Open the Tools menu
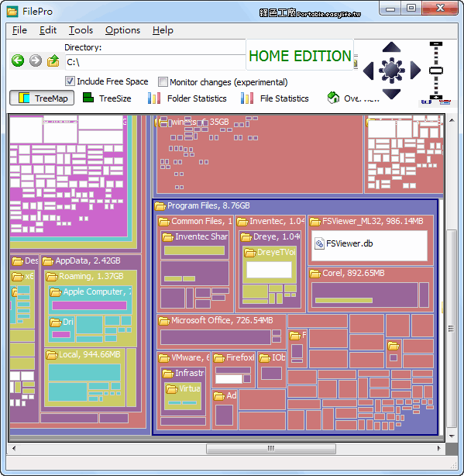 [x=81, y=30]
